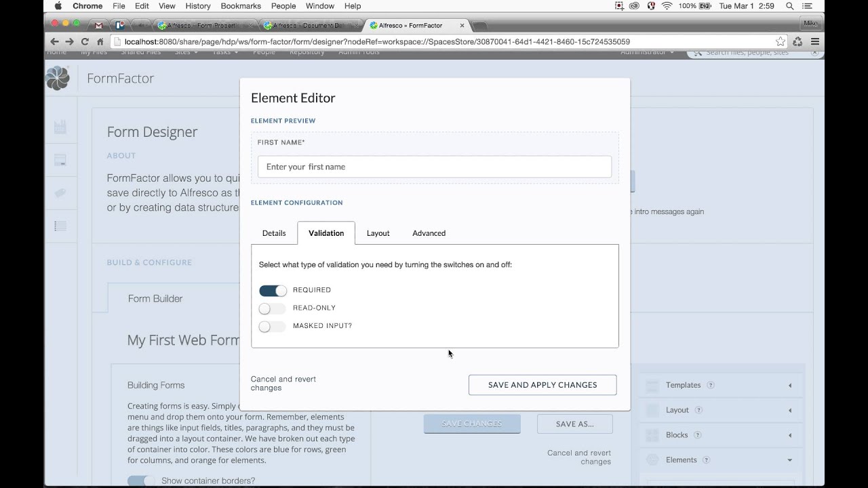Open the Advanced tab

[x=429, y=233]
